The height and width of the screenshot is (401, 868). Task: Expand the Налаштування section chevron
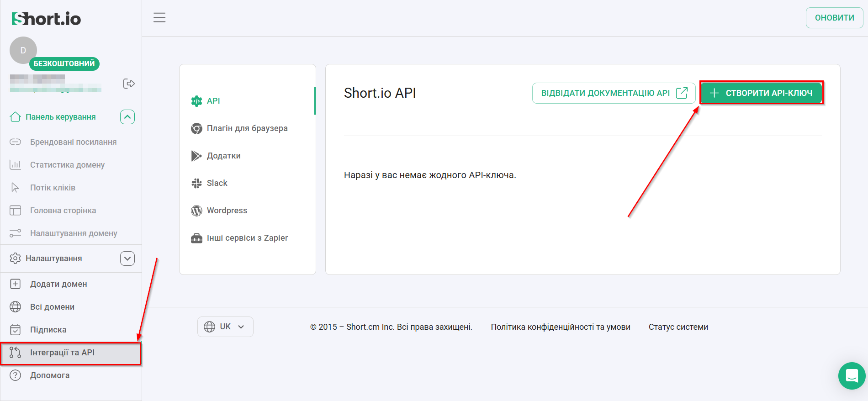point(127,259)
